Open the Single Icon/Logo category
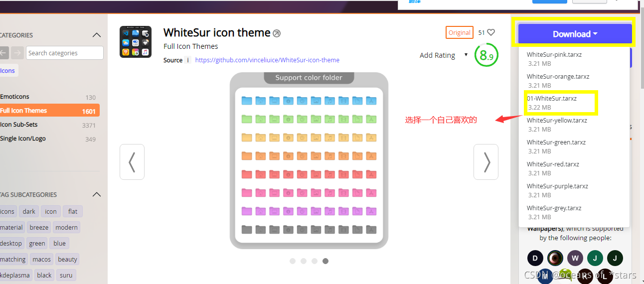The height and width of the screenshot is (284, 644). coord(48,139)
